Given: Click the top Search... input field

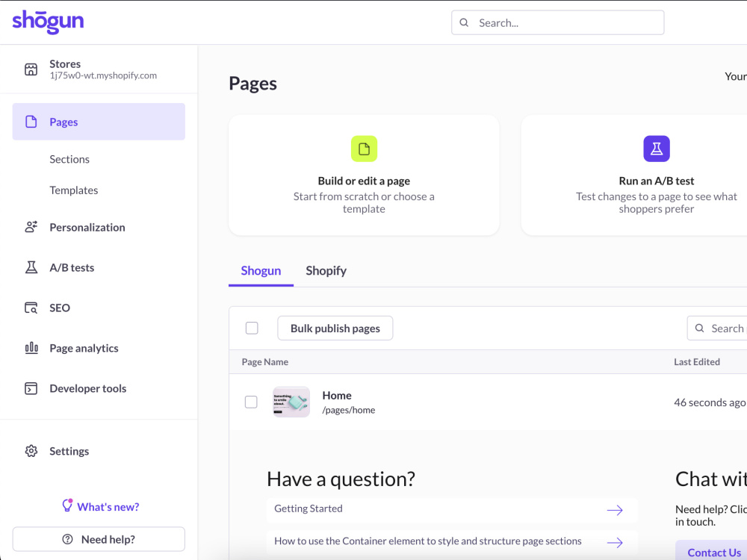Looking at the screenshot, I should point(558,22).
